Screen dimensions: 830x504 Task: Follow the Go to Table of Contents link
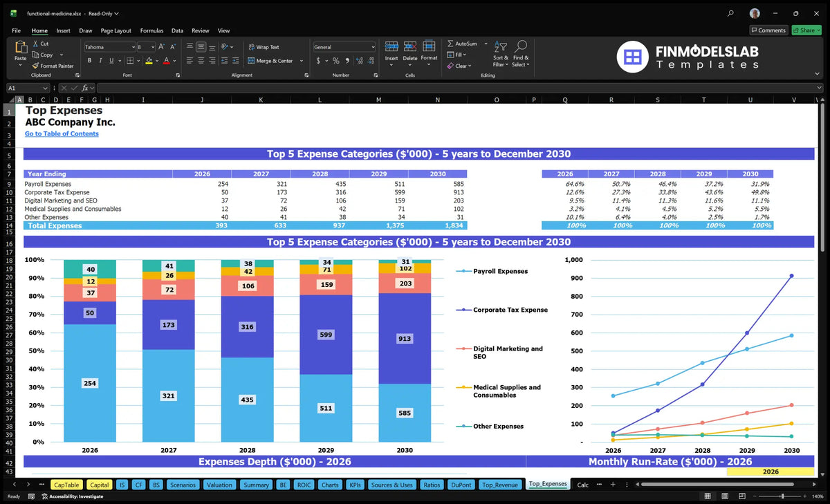point(62,133)
